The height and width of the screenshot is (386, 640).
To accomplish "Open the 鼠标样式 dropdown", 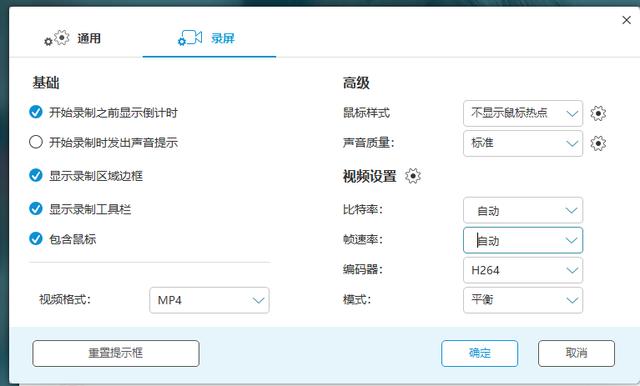I will point(523,113).
